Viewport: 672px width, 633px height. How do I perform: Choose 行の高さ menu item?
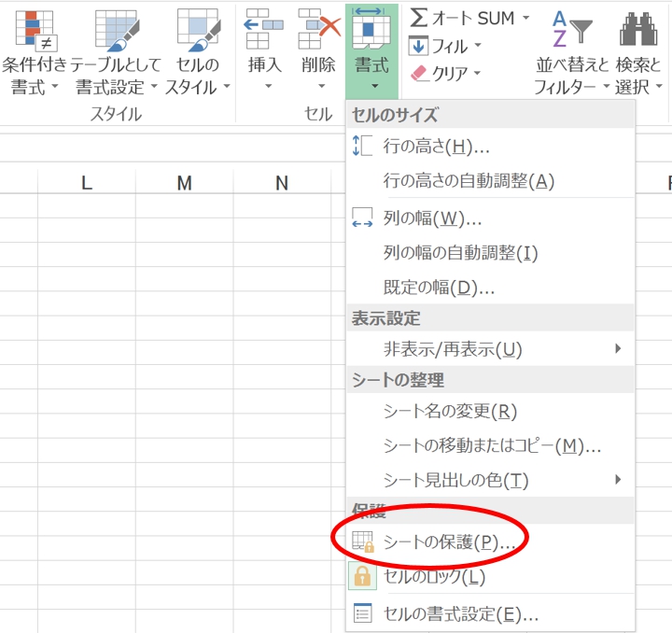click(436, 147)
